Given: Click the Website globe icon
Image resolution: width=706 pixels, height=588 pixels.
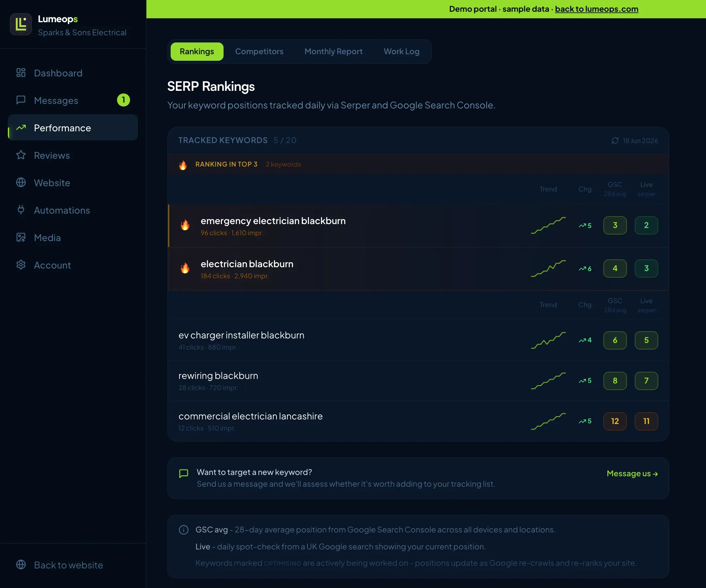Looking at the screenshot, I should tap(21, 183).
